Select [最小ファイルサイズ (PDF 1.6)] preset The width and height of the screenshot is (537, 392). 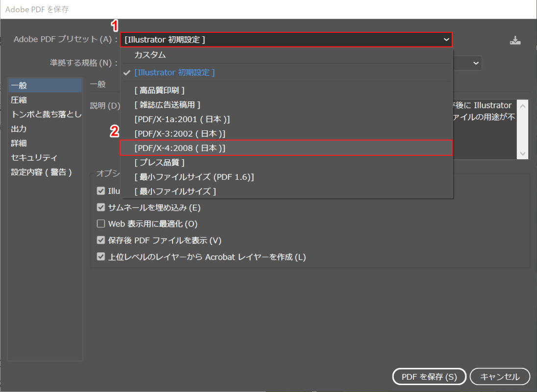(x=286, y=177)
